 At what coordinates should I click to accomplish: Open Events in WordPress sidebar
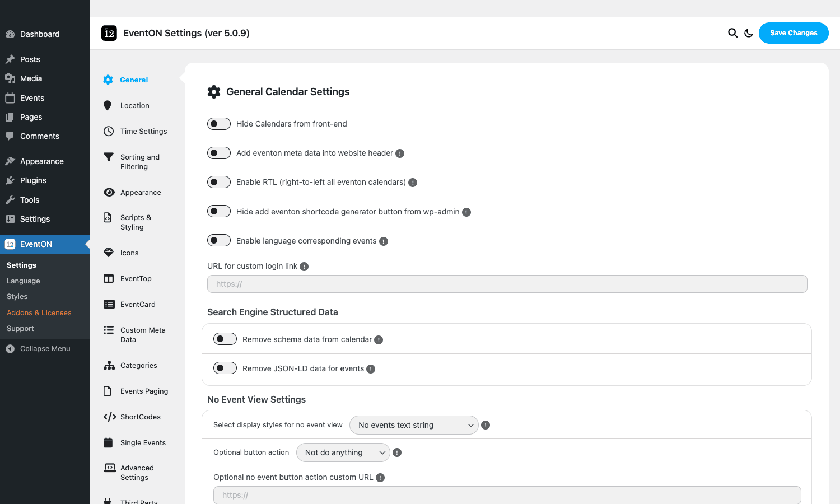coord(45,98)
